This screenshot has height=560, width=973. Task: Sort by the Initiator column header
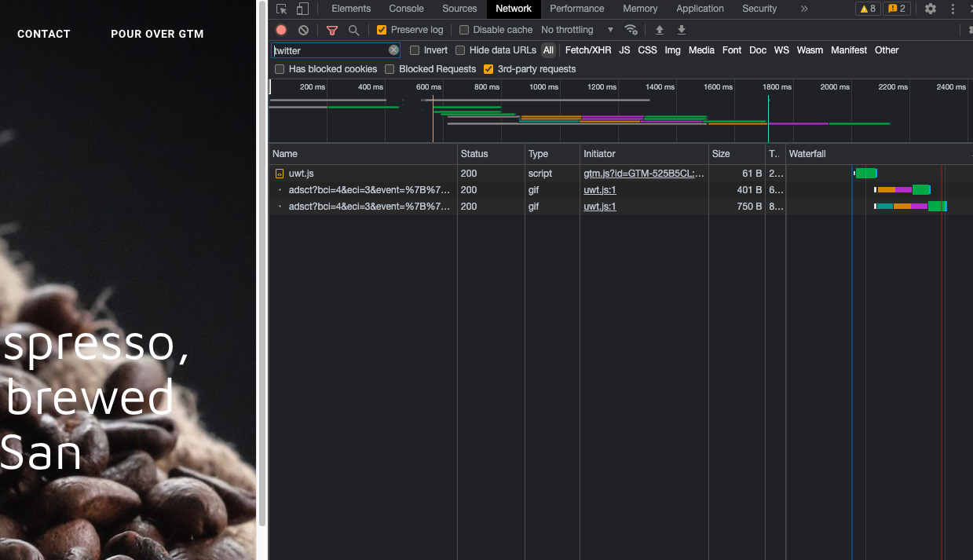tap(644, 154)
